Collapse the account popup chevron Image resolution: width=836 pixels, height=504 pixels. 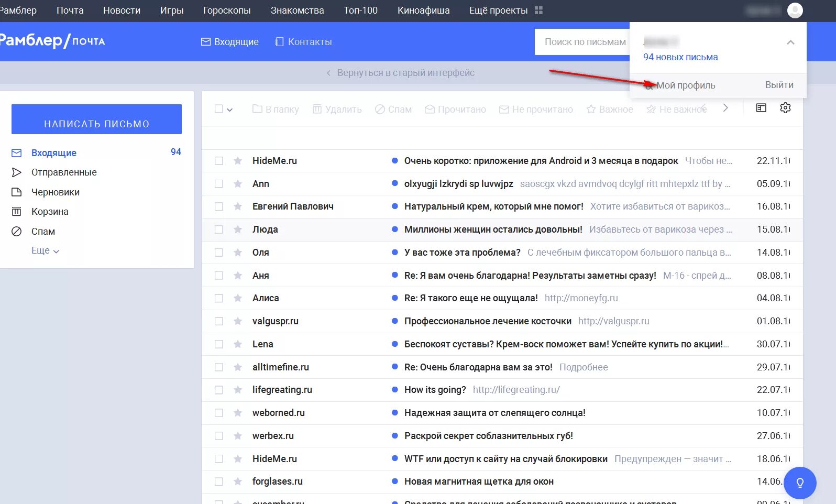[790, 42]
